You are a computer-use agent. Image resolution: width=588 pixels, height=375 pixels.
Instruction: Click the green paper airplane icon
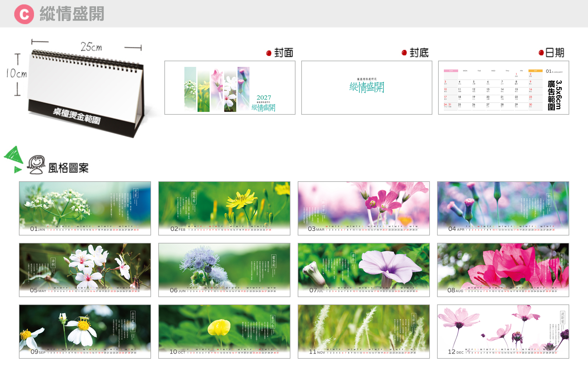pos(14,159)
